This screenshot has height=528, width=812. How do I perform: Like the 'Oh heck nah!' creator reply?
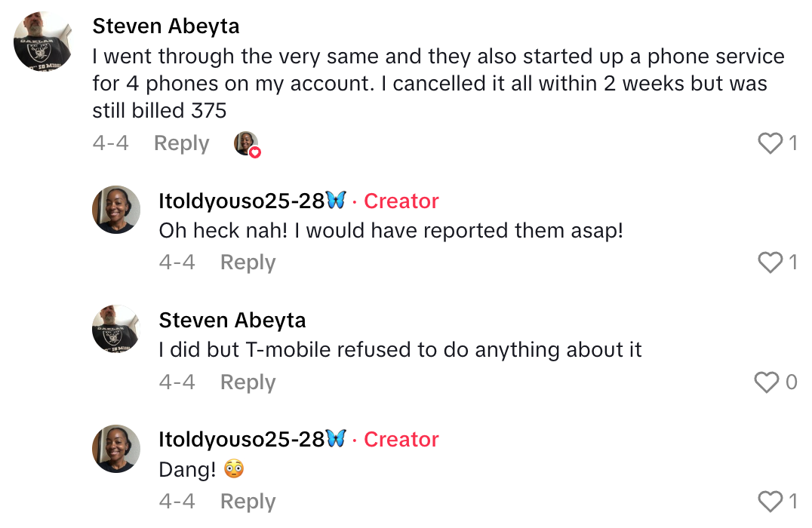point(770,262)
